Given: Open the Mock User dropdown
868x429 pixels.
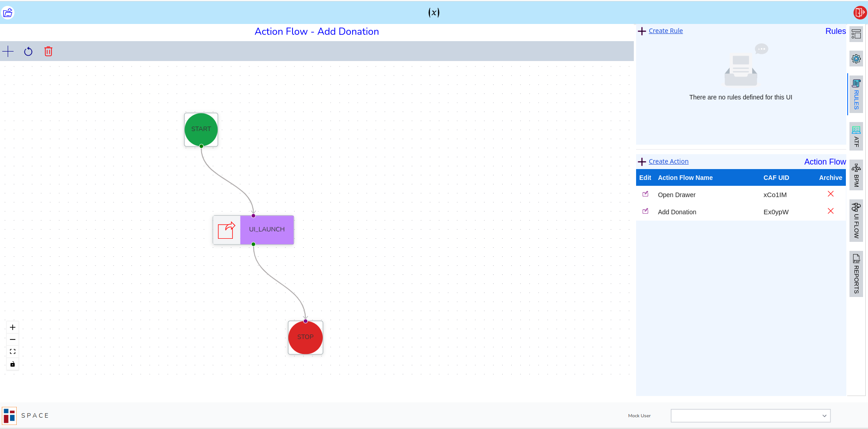Looking at the screenshot, I should coord(750,416).
